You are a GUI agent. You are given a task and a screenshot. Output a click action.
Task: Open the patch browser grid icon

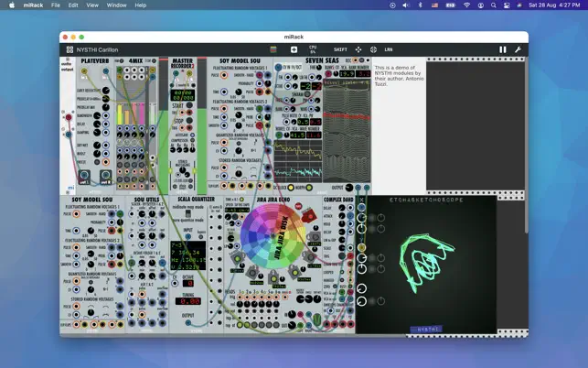(x=69, y=49)
